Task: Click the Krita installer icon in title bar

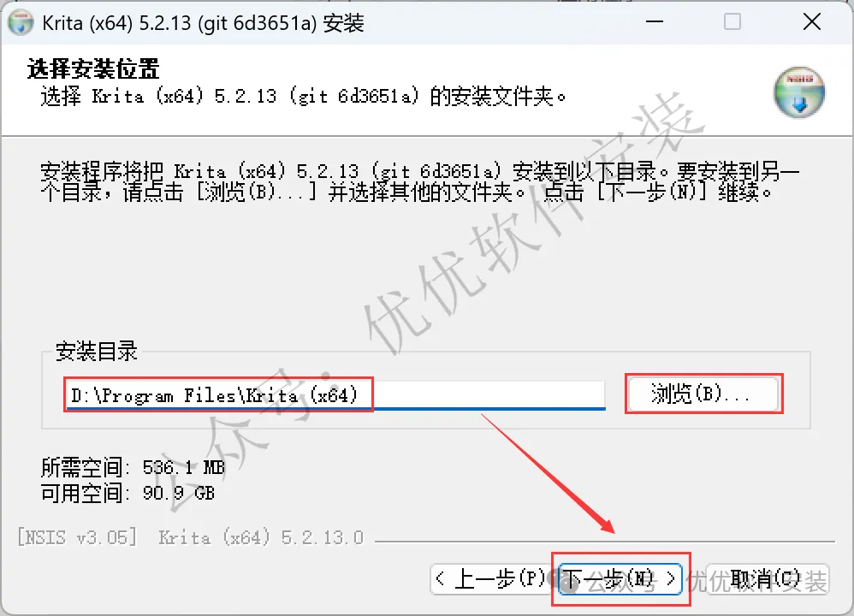Action: 21,23
